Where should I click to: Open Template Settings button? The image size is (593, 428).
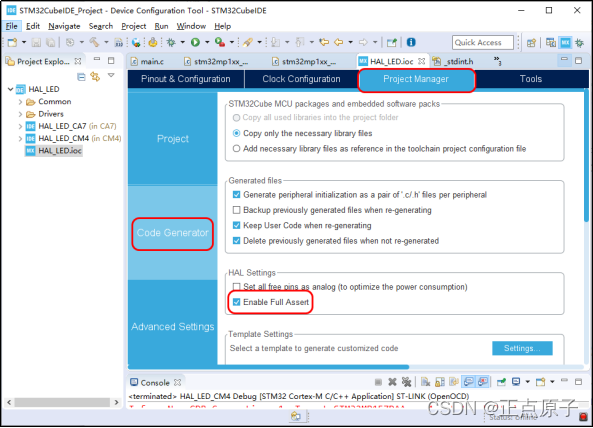pos(522,348)
